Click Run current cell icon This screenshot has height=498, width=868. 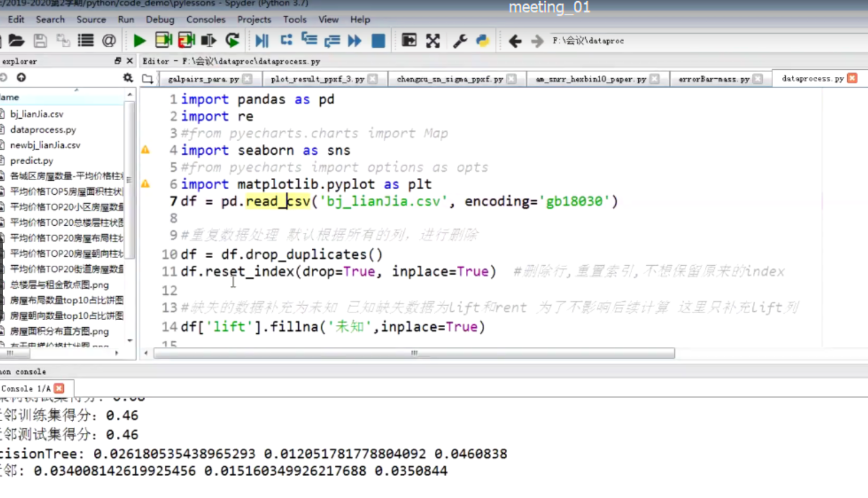coord(164,41)
